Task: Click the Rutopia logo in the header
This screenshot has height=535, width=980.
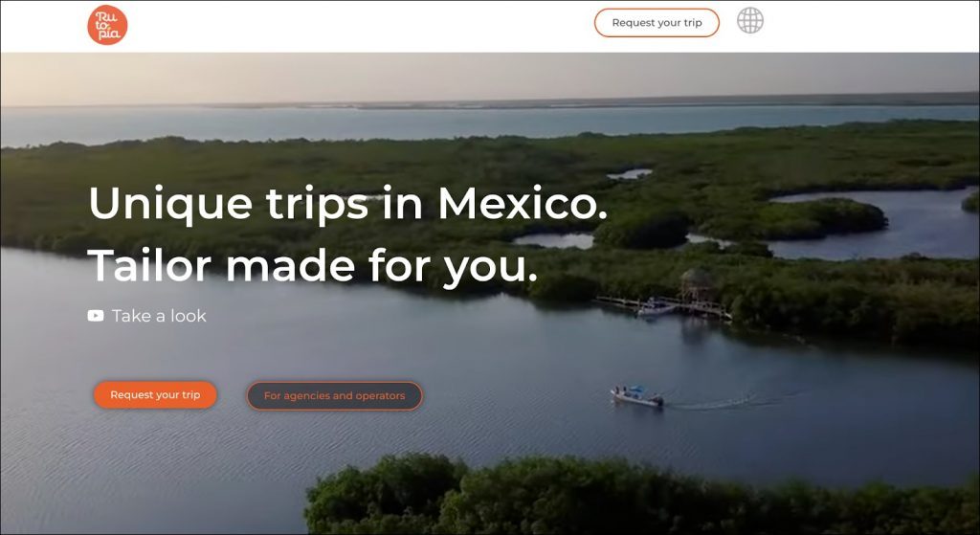Action: [107, 25]
